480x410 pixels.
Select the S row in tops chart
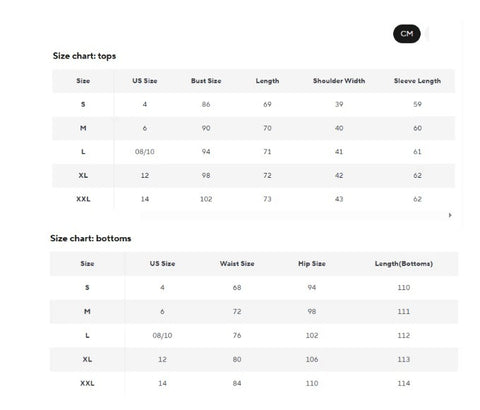click(x=253, y=104)
